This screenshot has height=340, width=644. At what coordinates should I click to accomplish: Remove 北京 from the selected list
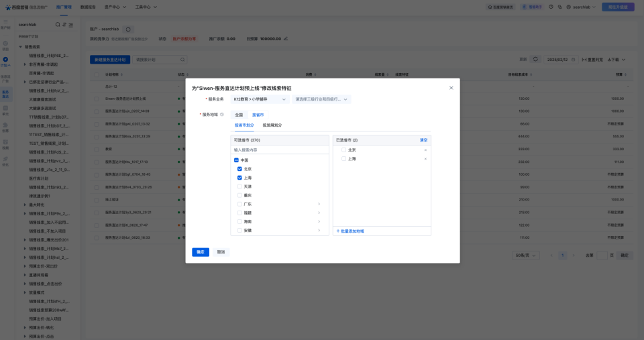click(x=425, y=150)
